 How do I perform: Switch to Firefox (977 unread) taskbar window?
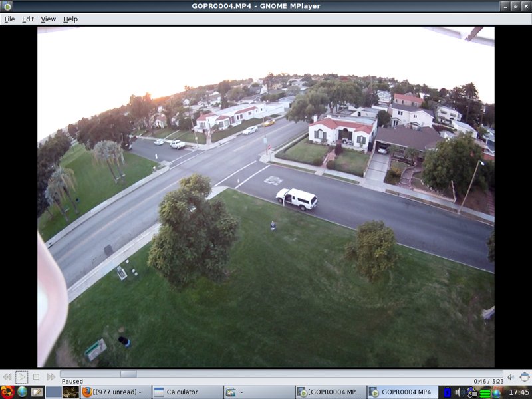click(115, 392)
